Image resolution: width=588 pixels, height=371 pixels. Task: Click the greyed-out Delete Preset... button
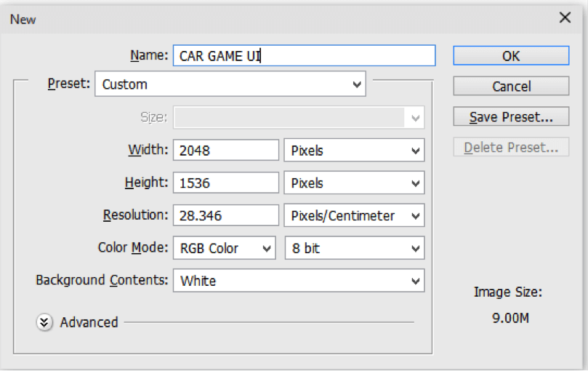(511, 148)
